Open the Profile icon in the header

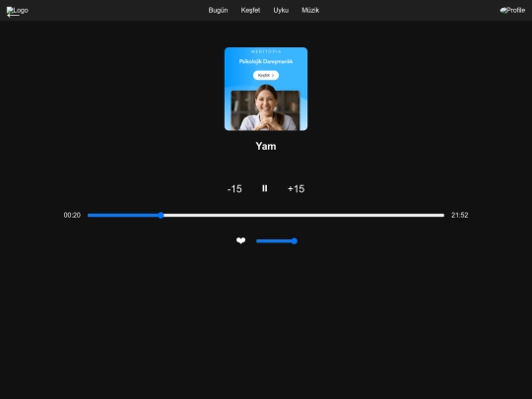point(512,11)
